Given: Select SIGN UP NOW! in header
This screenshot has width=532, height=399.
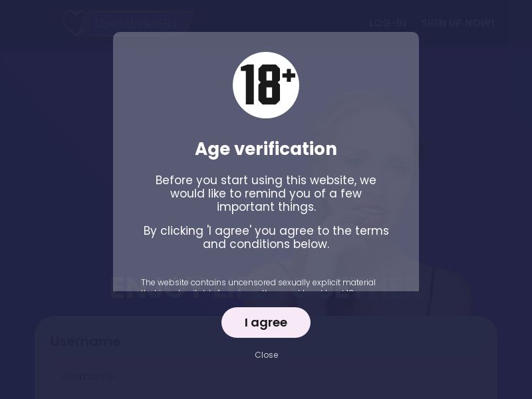Looking at the screenshot, I should pos(458,23).
